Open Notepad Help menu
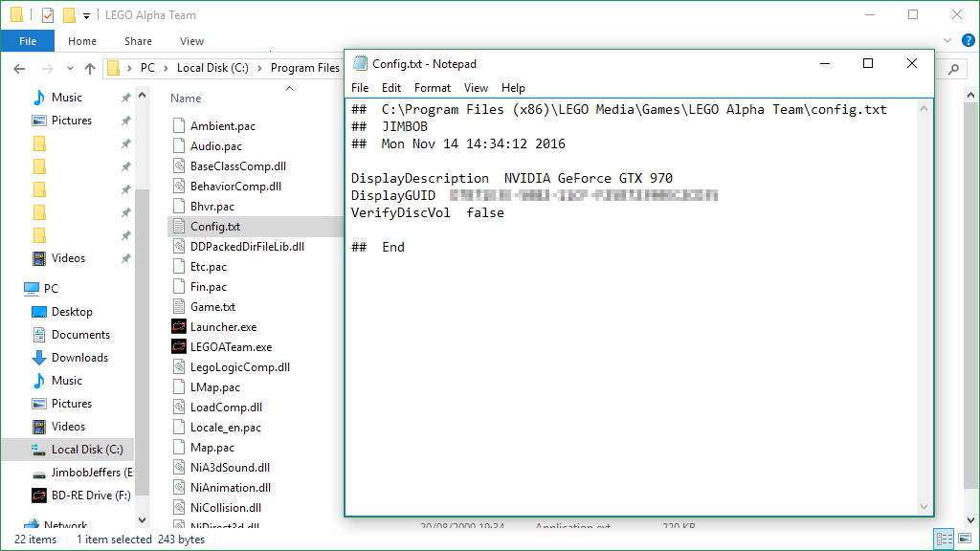Image resolution: width=980 pixels, height=551 pixels. (x=513, y=88)
